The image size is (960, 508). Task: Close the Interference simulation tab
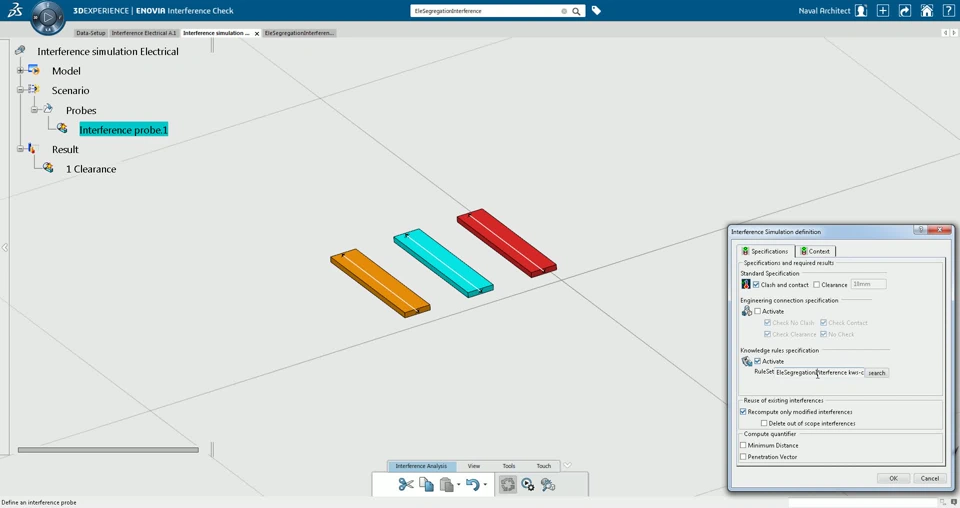[x=257, y=34]
